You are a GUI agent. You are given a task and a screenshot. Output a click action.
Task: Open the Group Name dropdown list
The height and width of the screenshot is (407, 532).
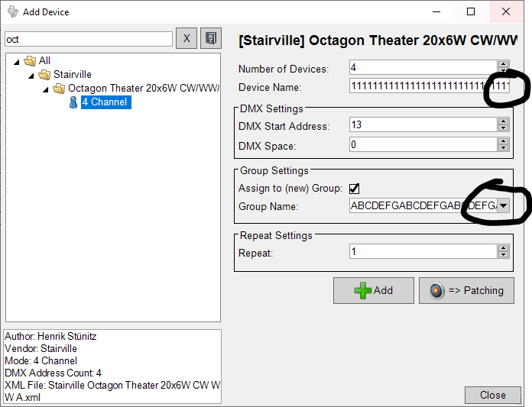[503, 206]
